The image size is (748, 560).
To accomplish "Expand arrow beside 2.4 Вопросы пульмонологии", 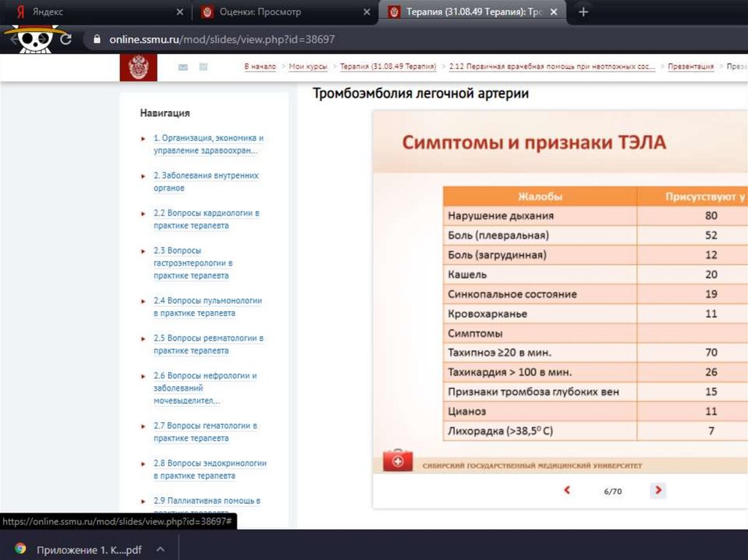I will point(142,302).
